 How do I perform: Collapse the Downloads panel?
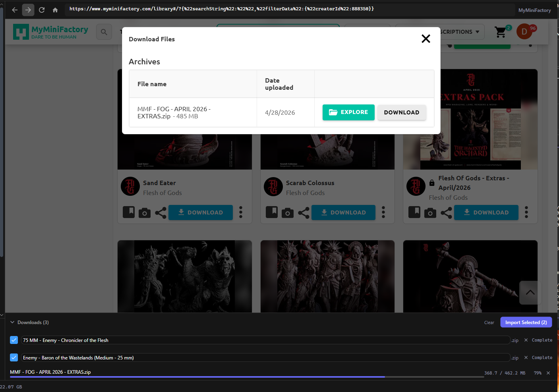point(12,322)
